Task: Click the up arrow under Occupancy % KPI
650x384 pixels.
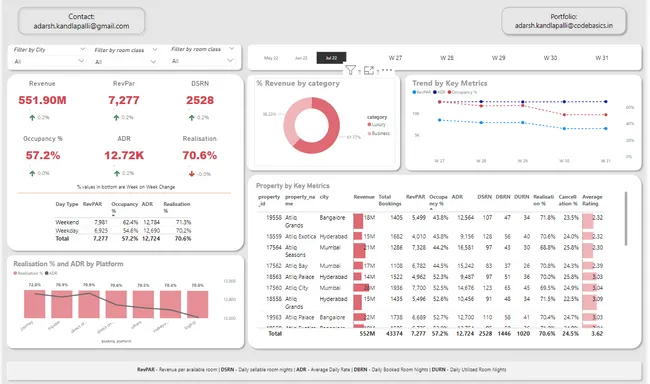Action: point(32,173)
